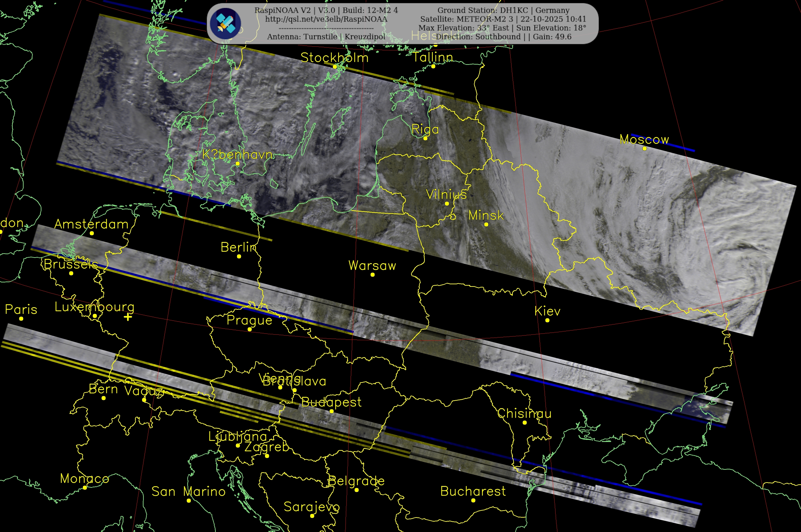The width and height of the screenshot is (801, 532).
Task: Select the Minsk city label
Action: (x=486, y=216)
